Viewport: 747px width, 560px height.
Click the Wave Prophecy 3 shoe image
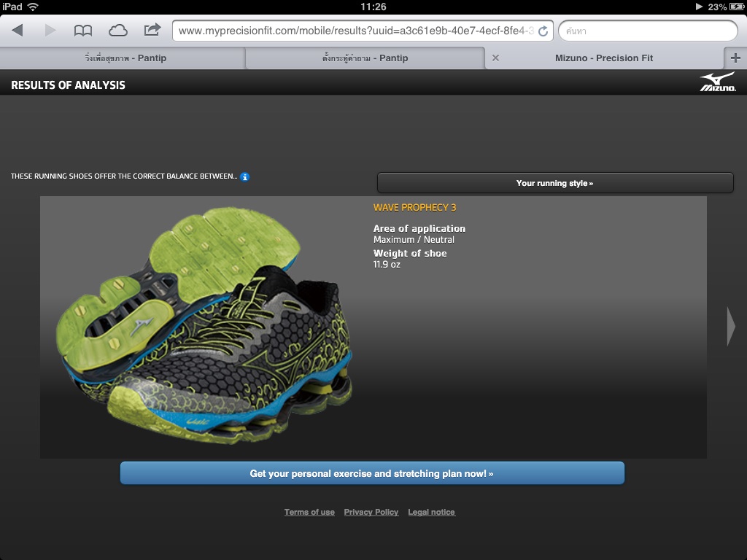coord(204,325)
